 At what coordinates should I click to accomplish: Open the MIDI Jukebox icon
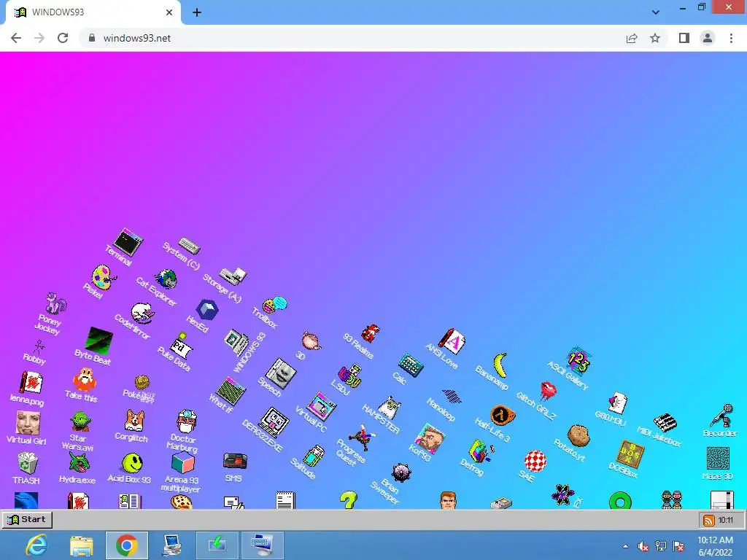665,422
